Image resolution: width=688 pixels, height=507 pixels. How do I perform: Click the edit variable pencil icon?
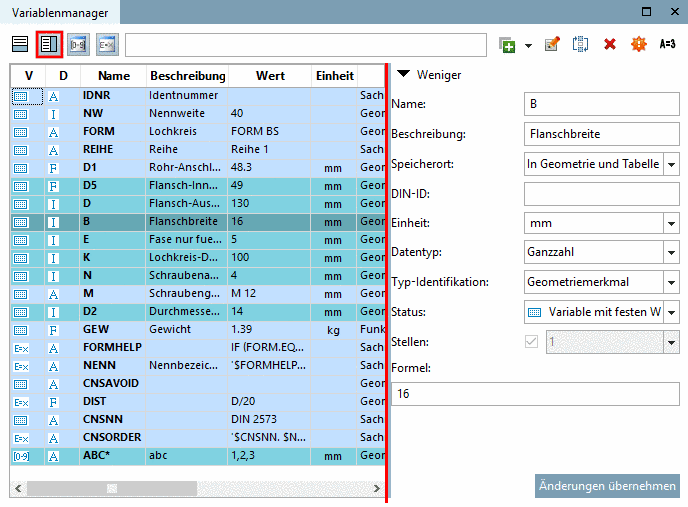pos(552,44)
